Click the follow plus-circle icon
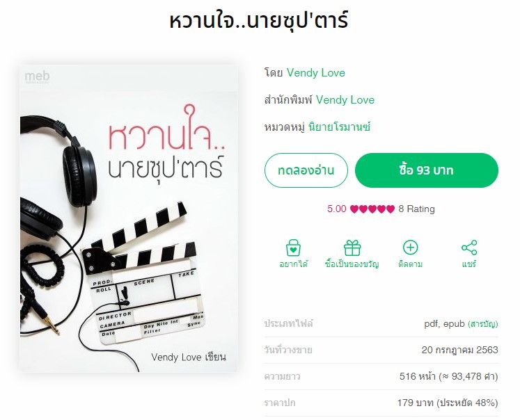 (x=410, y=248)
